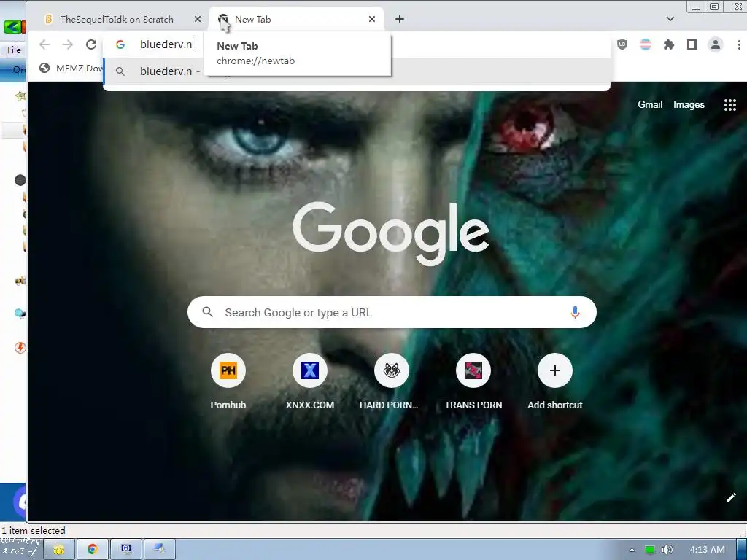This screenshot has width=747, height=560.
Task: Reload the page with the refresh icon
Action: [x=91, y=44]
